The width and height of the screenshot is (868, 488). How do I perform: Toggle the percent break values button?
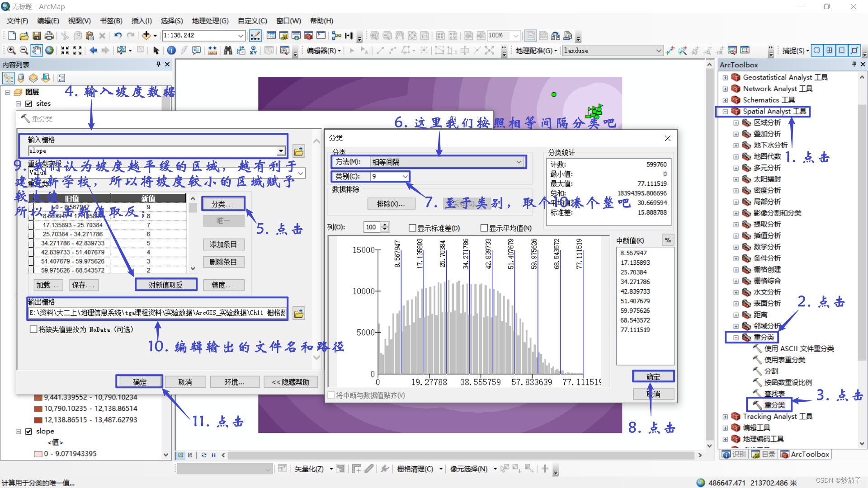tap(668, 240)
